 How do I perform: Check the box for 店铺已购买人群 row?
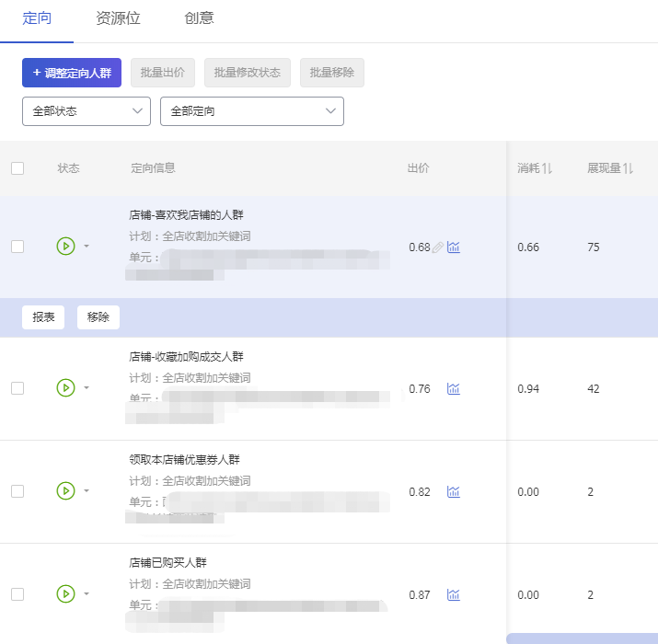pyautogui.click(x=17, y=594)
